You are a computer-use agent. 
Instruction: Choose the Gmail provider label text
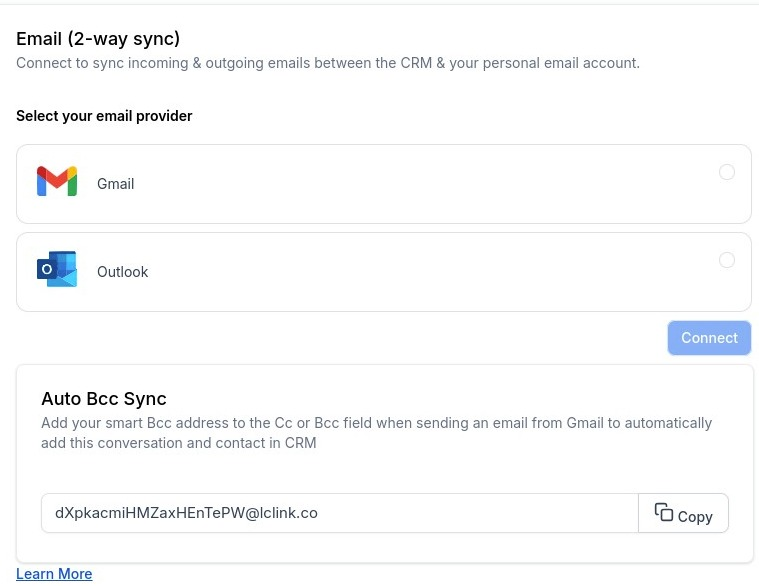116,184
